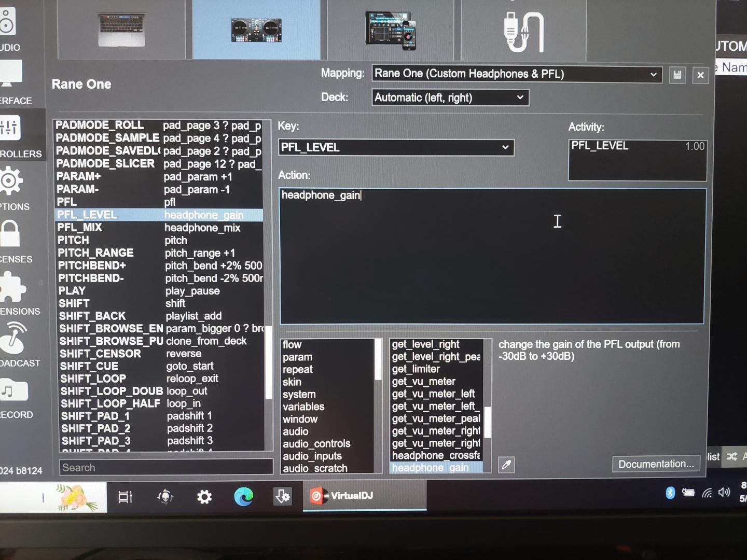Select PADMODE_ROLL mapping row
Viewport: 747px width, 560px height.
click(x=159, y=125)
